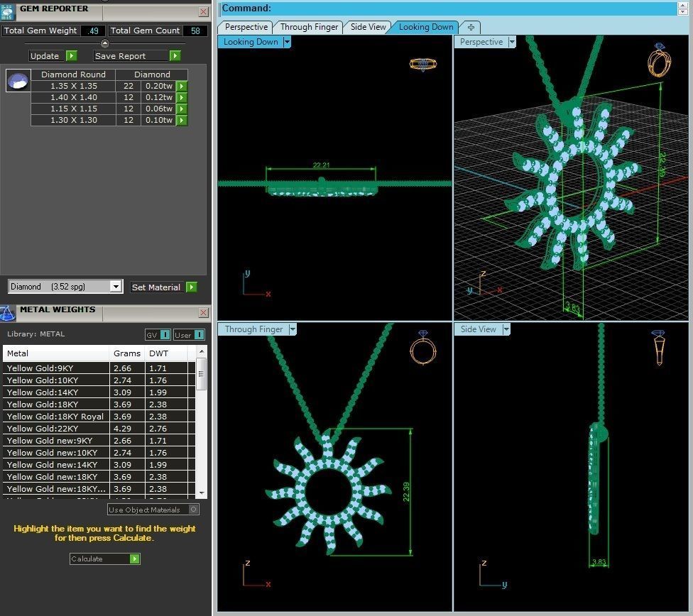Click the Use Object Materials button
Screen dimensions: 693x616
(x=153, y=510)
